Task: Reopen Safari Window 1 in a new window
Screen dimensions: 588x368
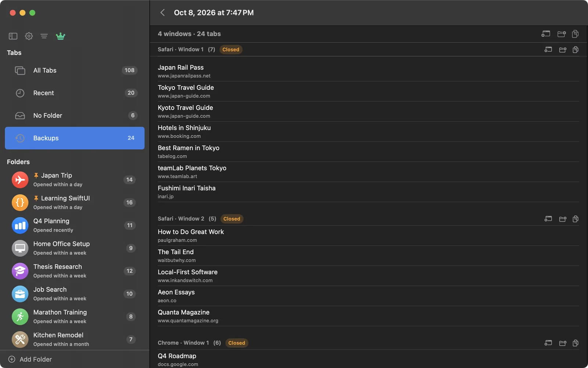Action: tap(548, 49)
